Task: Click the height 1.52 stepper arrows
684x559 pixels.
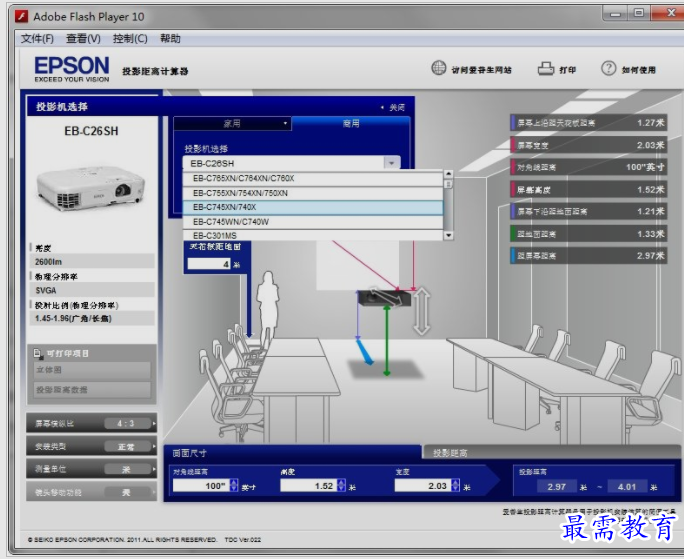Action: pos(342,486)
